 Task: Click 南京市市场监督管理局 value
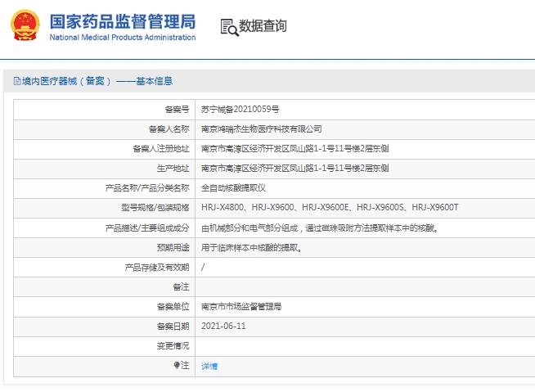pyautogui.click(x=241, y=307)
